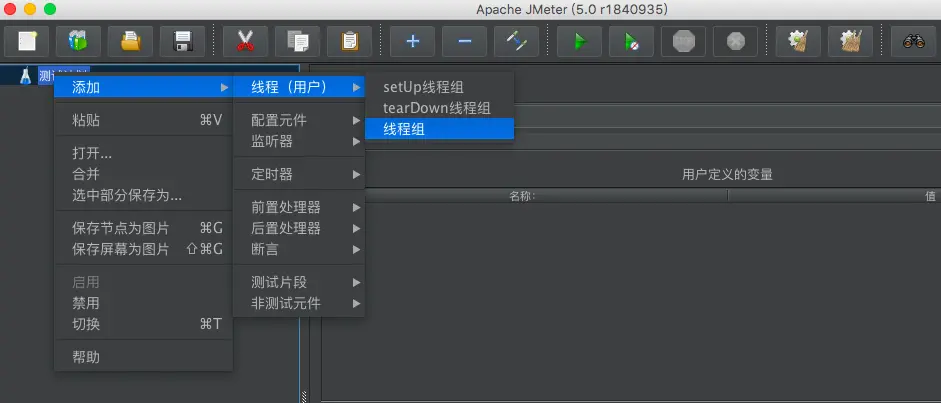The image size is (941, 403).
Task: Click the New test plan toolbar icon
Action: [x=26, y=41]
